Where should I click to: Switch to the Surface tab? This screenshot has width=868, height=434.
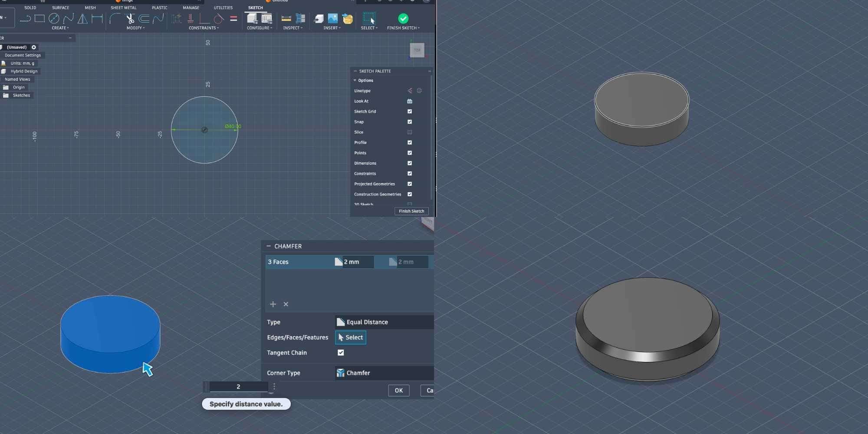(60, 7)
